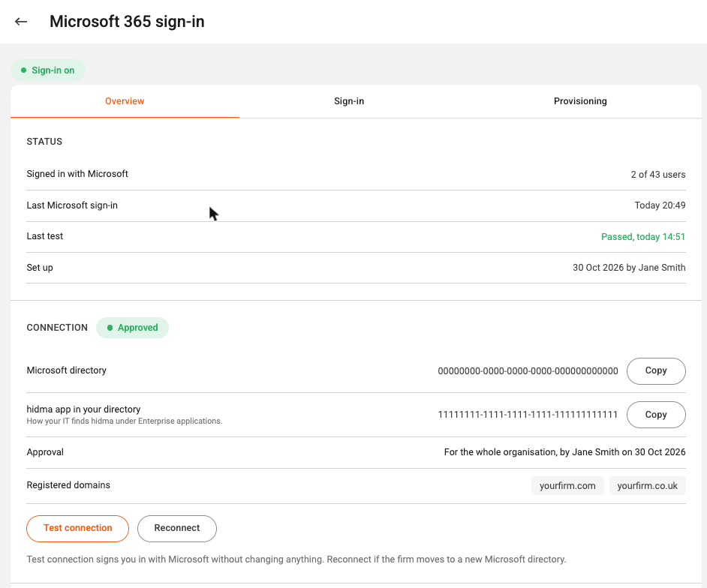Click the 'Sign-in on' status badge
The image size is (707, 588).
tap(48, 70)
